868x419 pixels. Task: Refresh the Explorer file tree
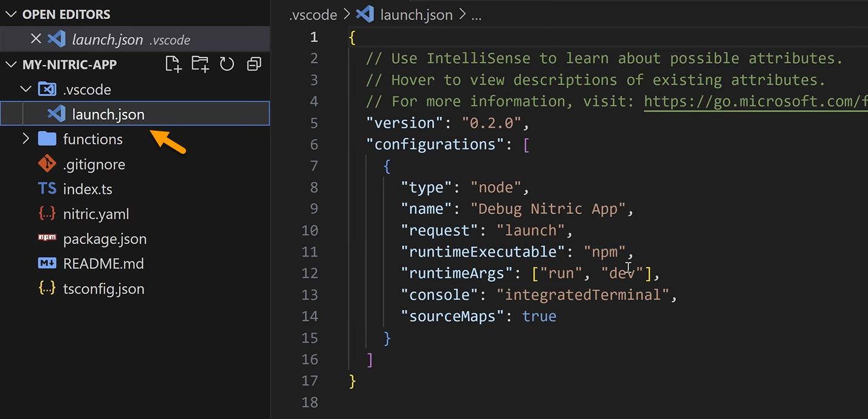click(x=227, y=64)
